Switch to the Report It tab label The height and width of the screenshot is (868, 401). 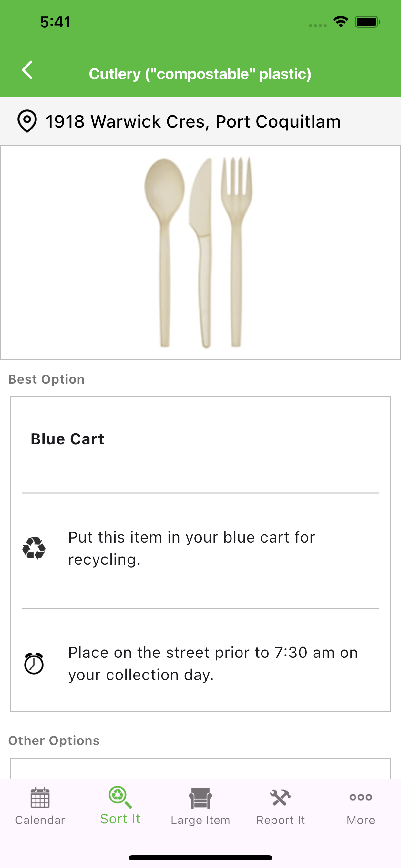pyautogui.click(x=280, y=820)
